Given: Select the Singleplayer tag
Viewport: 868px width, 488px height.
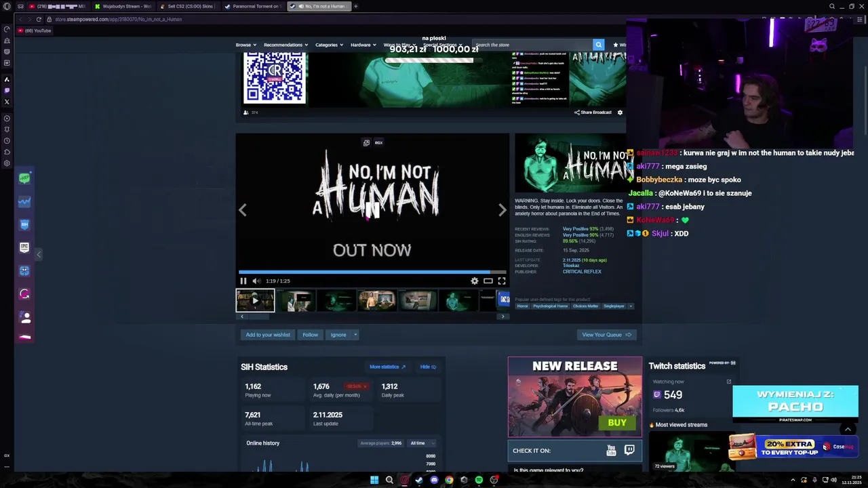Looking at the screenshot, I should click(x=614, y=306).
